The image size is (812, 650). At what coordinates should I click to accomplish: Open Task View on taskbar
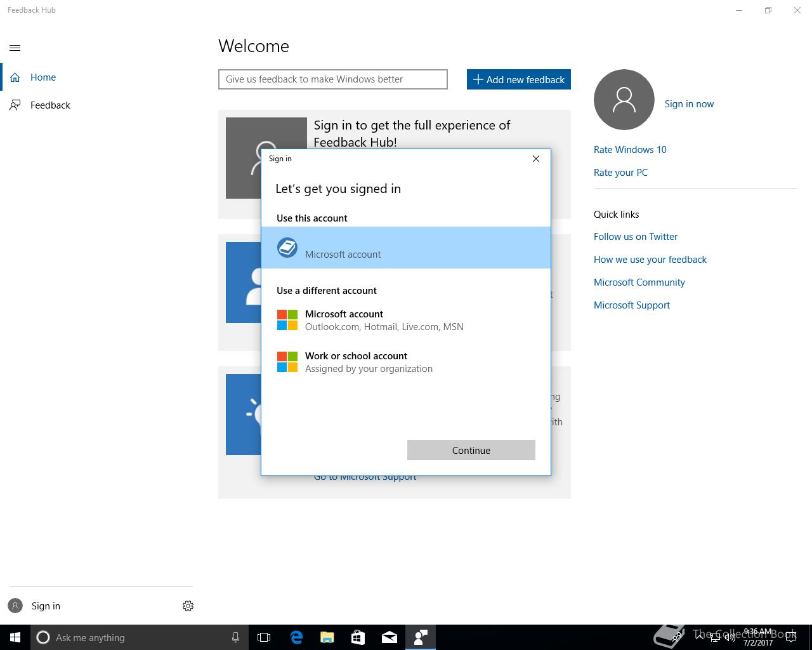pyautogui.click(x=264, y=637)
